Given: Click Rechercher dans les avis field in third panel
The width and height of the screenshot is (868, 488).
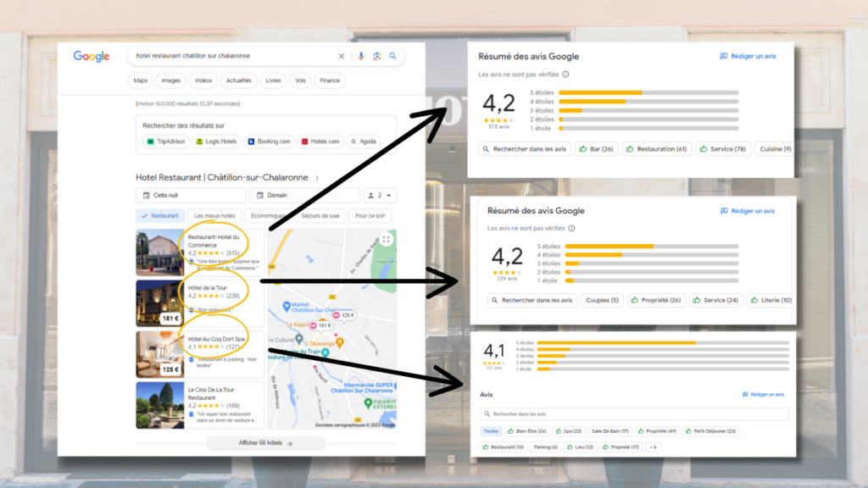Looking at the screenshot, I should click(x=634, y=413).
